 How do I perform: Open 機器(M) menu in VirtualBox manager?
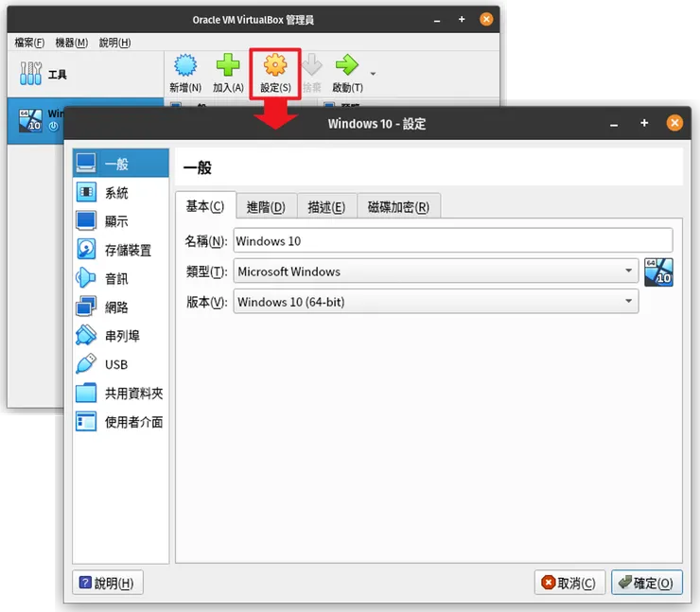pyautogui.click(x=72, y=43)
